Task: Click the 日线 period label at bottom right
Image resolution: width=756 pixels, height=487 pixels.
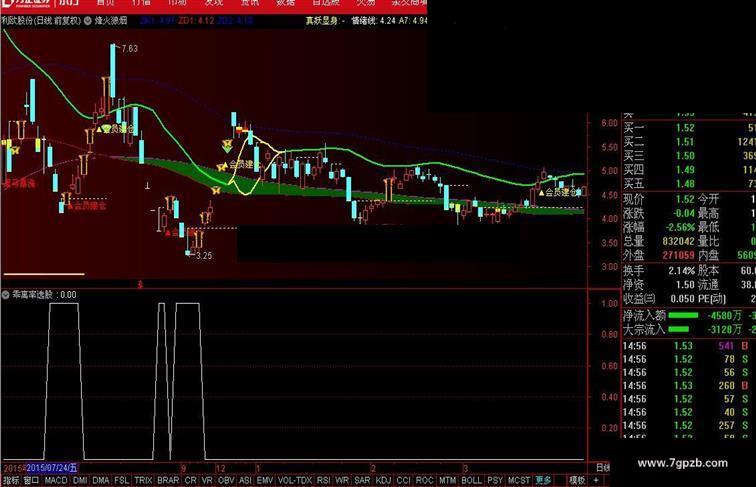Action: pos(603,467)
